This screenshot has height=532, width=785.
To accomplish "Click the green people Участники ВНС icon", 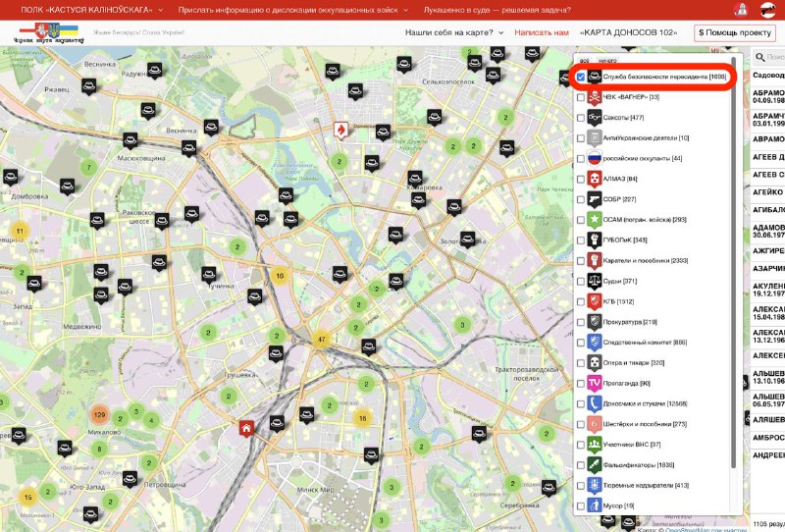I will pyautogui.click(x=595, y=445).
